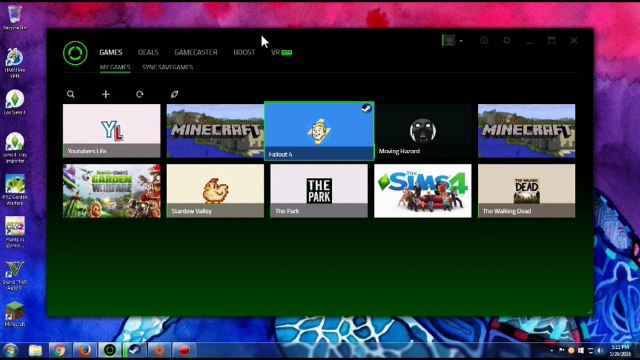
Task: Select the HMA! Pro VPN desktop shortcut
Action: coord(15,63)
